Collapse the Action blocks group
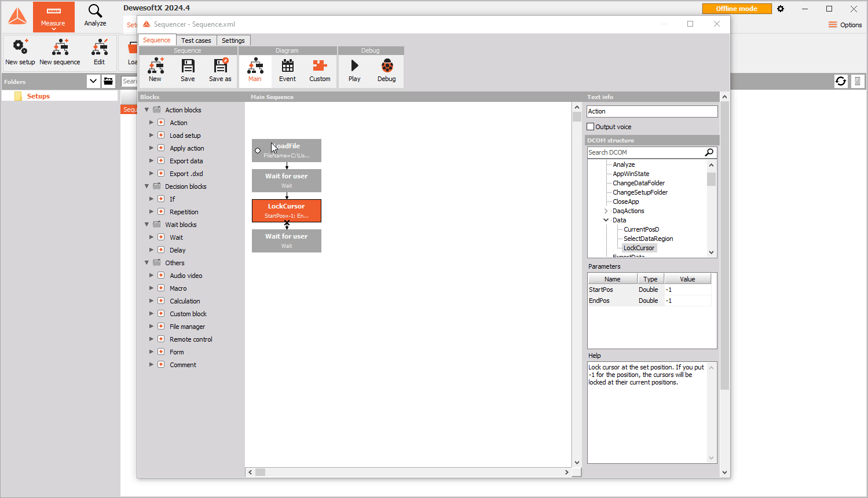 coord(147,109)
